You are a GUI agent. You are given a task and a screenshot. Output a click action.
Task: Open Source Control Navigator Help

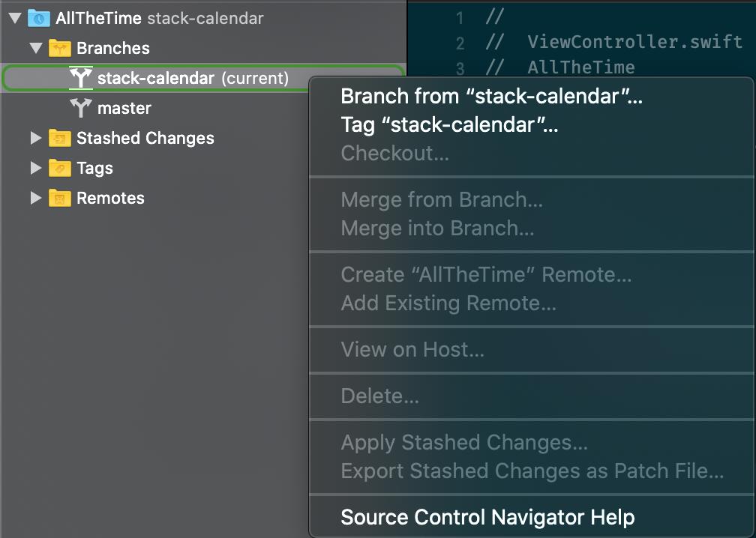(x=487, y=517)
